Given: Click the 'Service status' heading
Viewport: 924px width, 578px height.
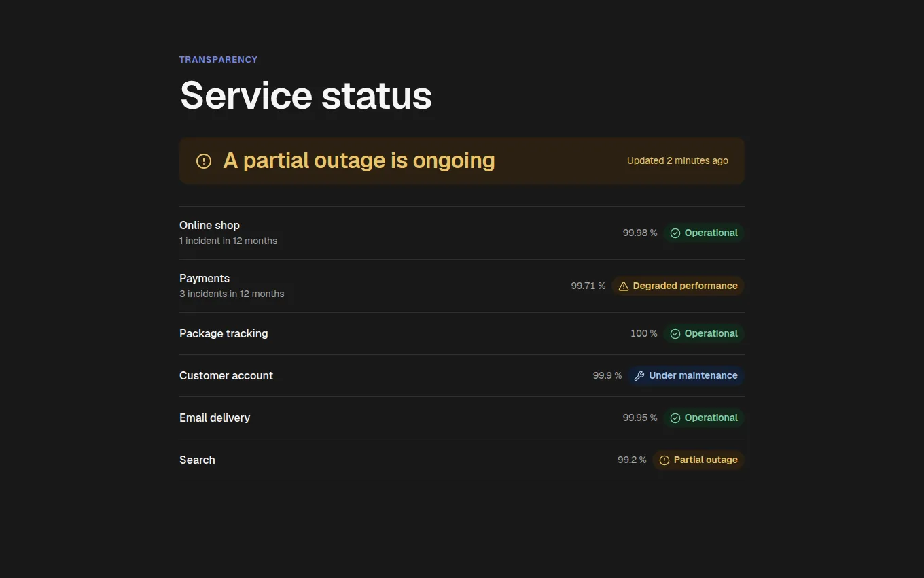Looking at the screenshot, I should point(306,95).
